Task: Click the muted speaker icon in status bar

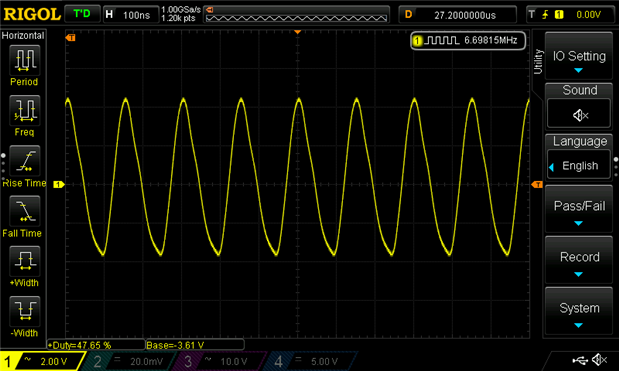Action: [600, 360]
